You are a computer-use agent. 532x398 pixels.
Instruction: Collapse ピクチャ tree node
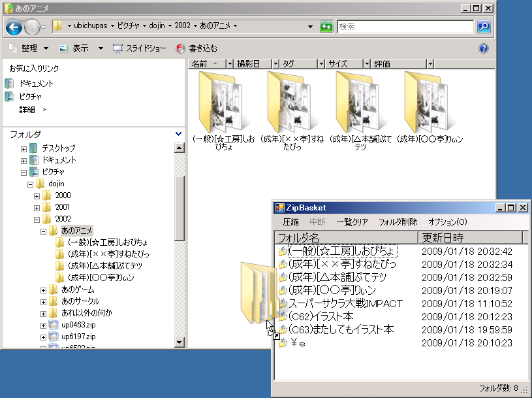pos(23,173)
